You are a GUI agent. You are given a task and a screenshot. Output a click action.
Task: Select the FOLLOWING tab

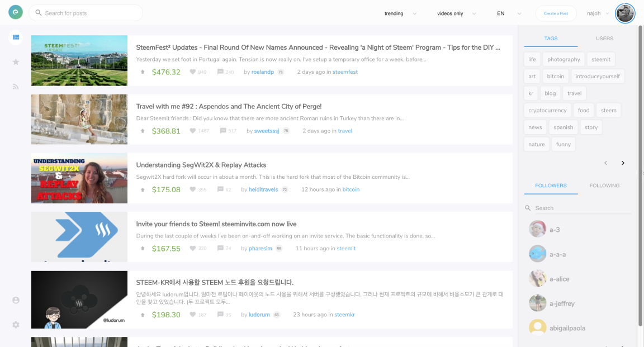[x=604, y=186]
